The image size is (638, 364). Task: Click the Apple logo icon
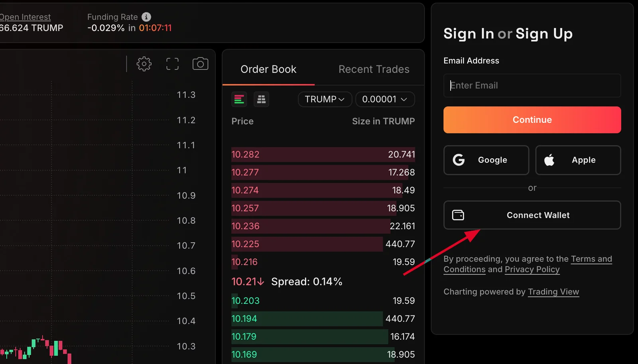point(549,160)
